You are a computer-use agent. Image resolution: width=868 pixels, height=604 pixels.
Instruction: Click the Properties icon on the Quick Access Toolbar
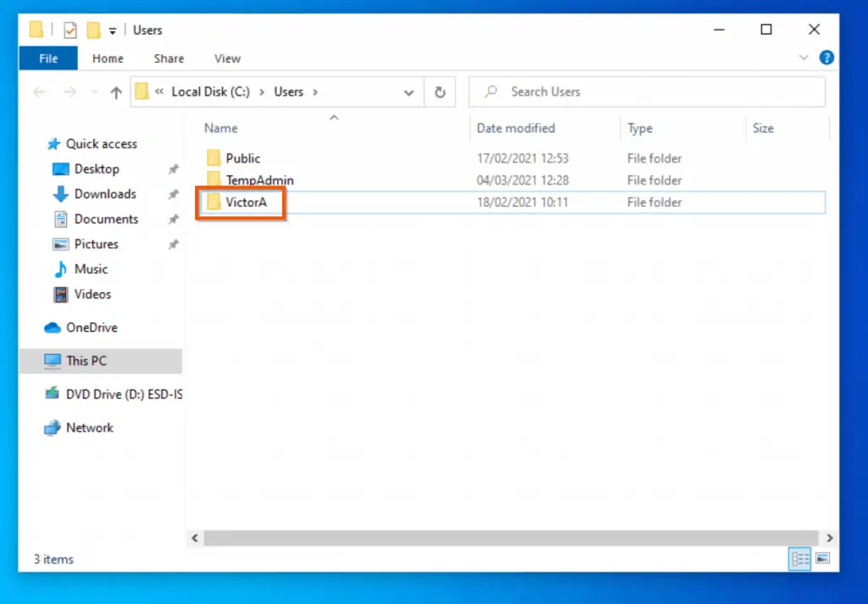point(69,29)
